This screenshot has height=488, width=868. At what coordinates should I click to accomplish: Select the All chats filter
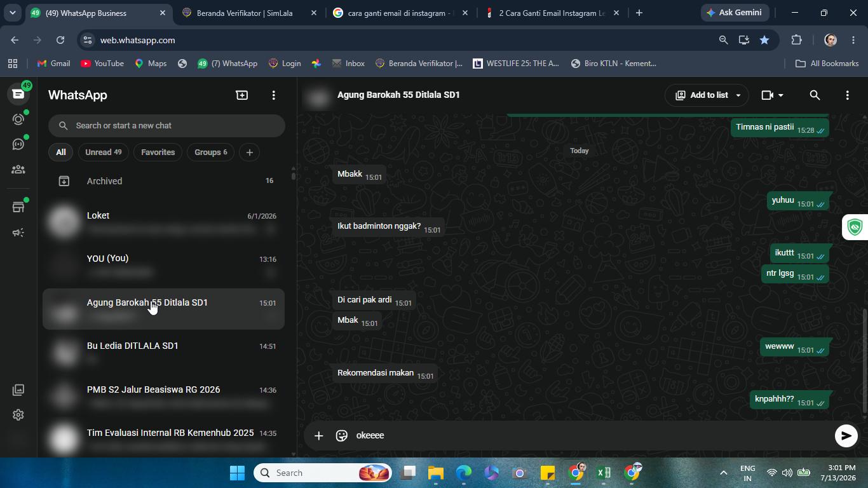60,152
